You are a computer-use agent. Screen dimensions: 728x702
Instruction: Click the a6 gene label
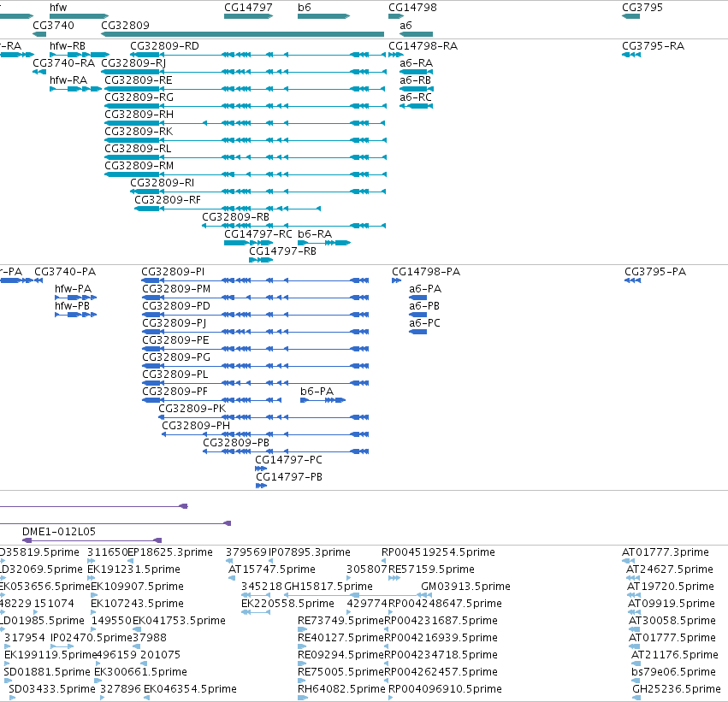[405, 25]
